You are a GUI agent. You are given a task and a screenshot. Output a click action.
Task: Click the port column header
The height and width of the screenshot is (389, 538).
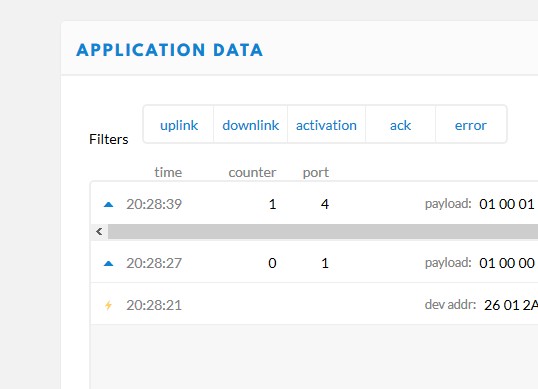(x=316, y=173)
